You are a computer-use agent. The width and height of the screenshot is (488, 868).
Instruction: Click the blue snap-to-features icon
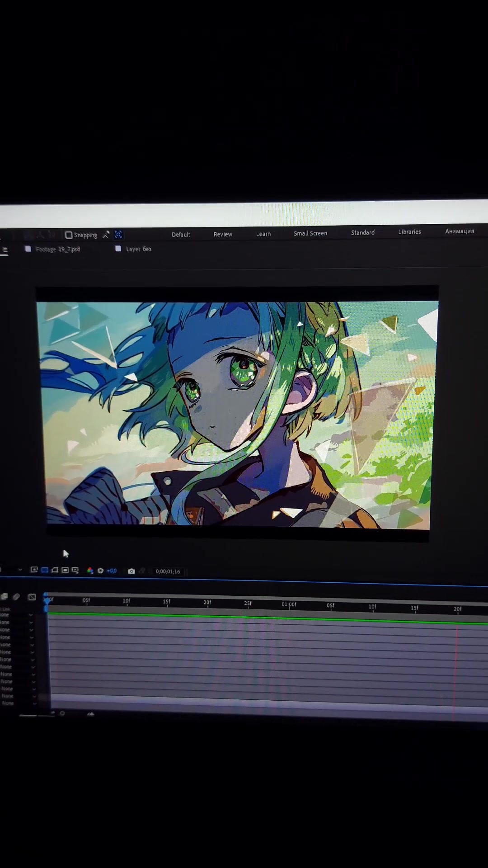[118, 234]
